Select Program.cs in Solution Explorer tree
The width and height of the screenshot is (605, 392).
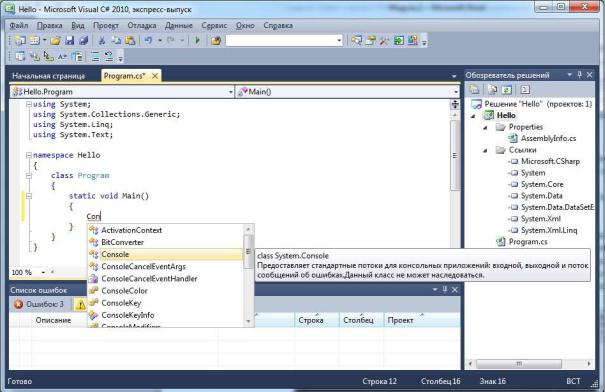pos(528,242)
